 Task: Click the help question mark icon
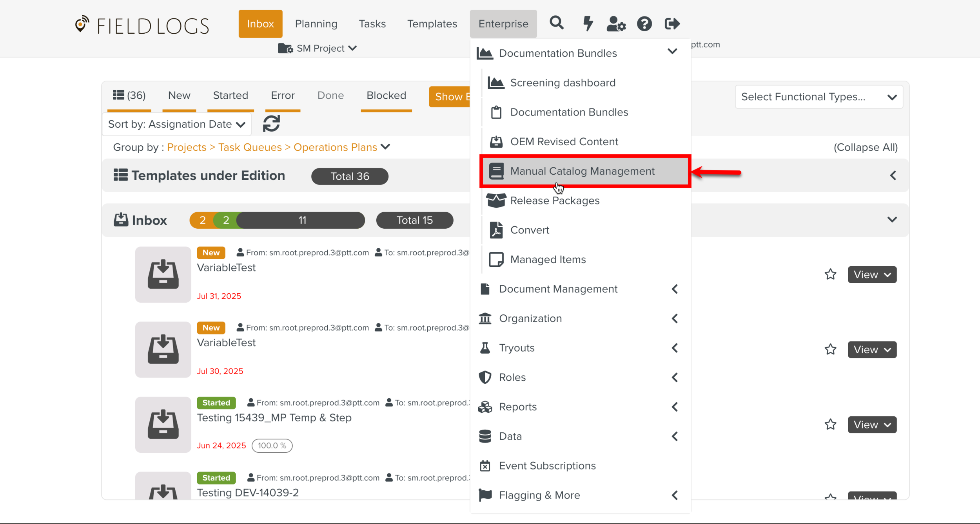coord(644,23)
